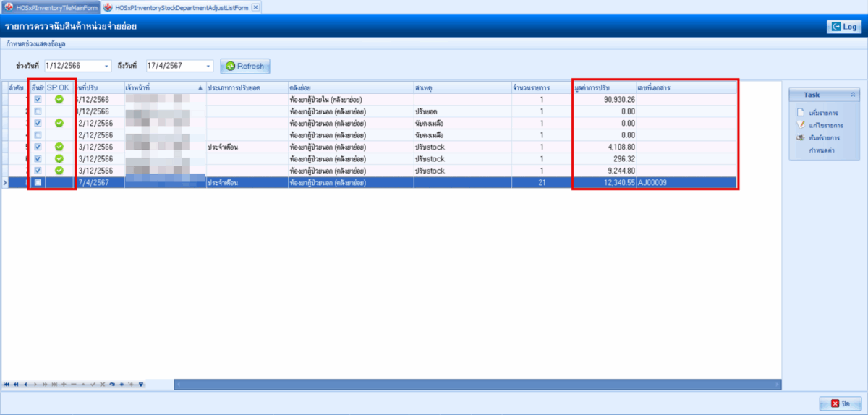
Task: Click the print item (พิมพ์รายการ) printer icon
Action: pos(800,137)
